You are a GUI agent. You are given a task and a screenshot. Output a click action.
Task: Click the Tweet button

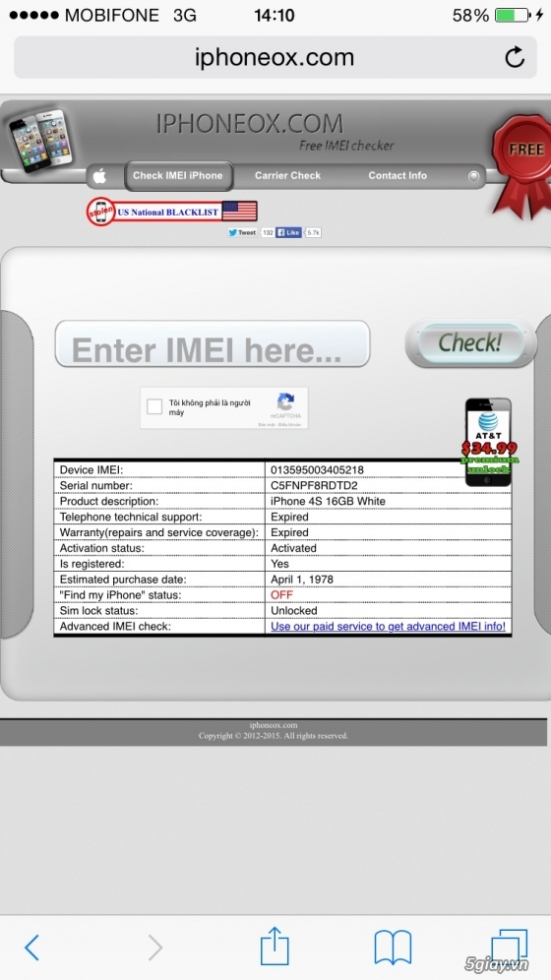tap(242, 232)
